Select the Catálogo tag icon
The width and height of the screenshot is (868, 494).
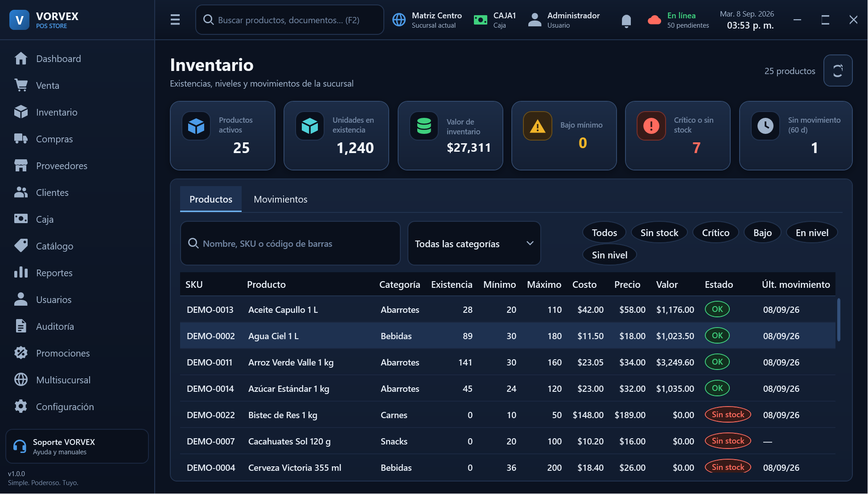(x=21, y=246)
